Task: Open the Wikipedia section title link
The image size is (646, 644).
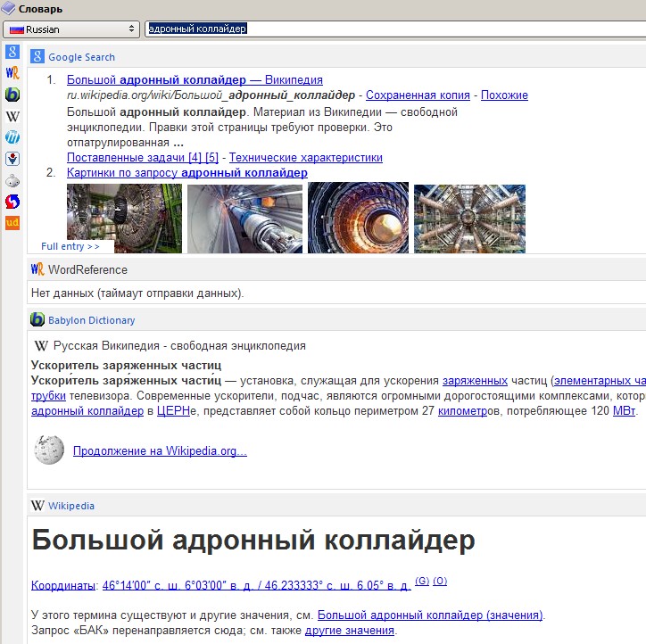Action: [71, 506]
